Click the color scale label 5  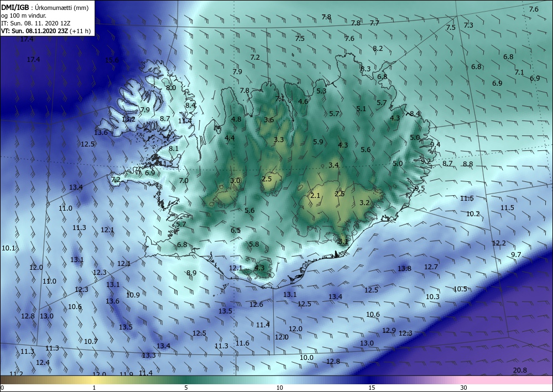pos(186,388)
